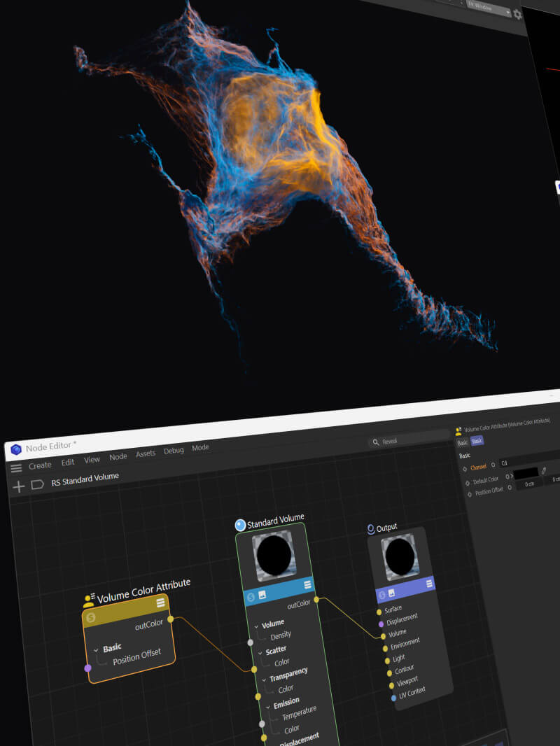
Task: Click the Volume input port on Output node
Action: click(383, 637)
